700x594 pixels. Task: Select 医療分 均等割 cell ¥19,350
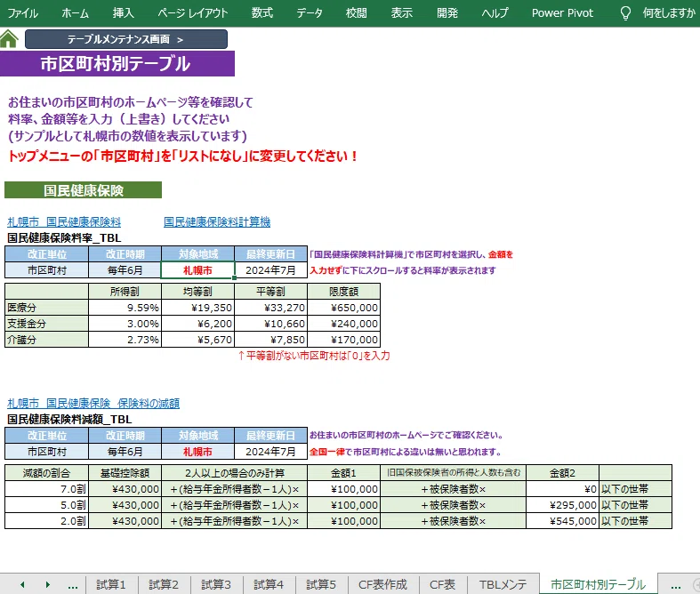(197, 308)
